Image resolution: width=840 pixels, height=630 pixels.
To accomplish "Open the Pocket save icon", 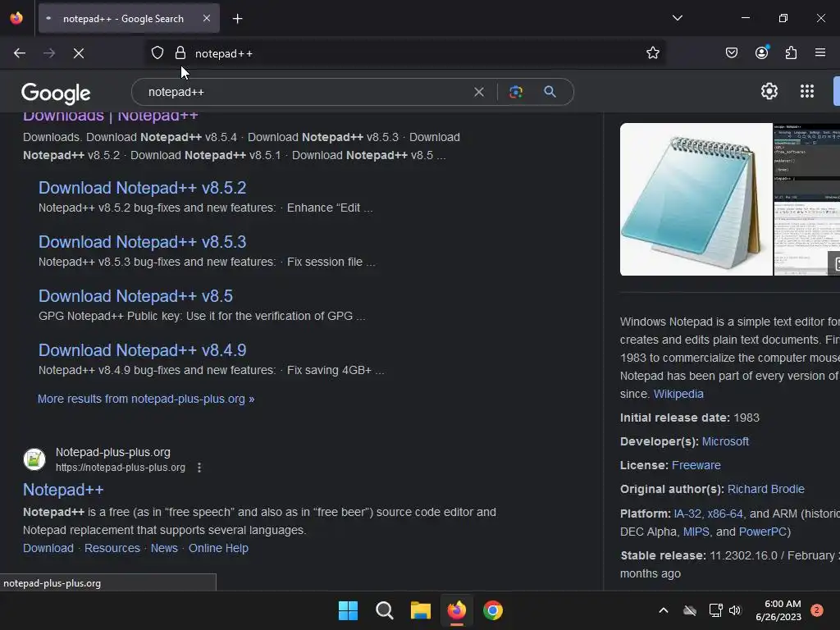I will 732,52.
